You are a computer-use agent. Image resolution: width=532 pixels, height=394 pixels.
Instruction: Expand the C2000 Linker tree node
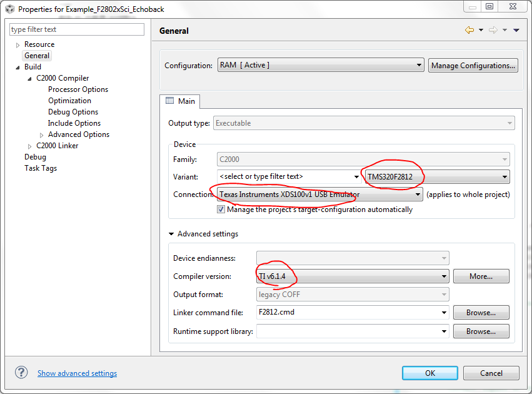click(29, 146)
